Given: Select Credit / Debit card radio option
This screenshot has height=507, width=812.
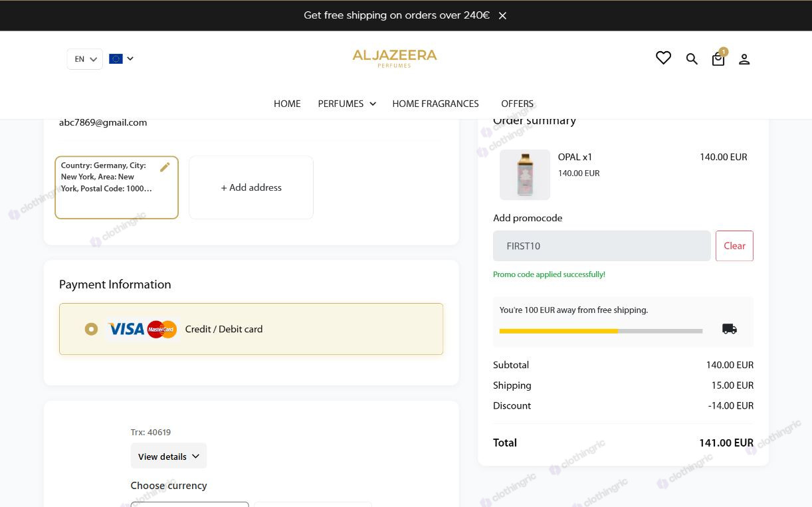Looking at the screenshot, I should (x=91, y=329).
